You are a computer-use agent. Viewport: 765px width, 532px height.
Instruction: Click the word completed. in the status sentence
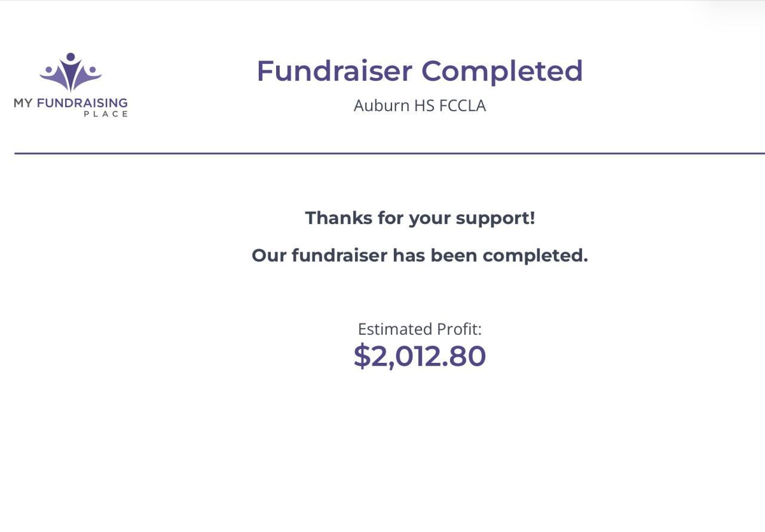point(535,256)
